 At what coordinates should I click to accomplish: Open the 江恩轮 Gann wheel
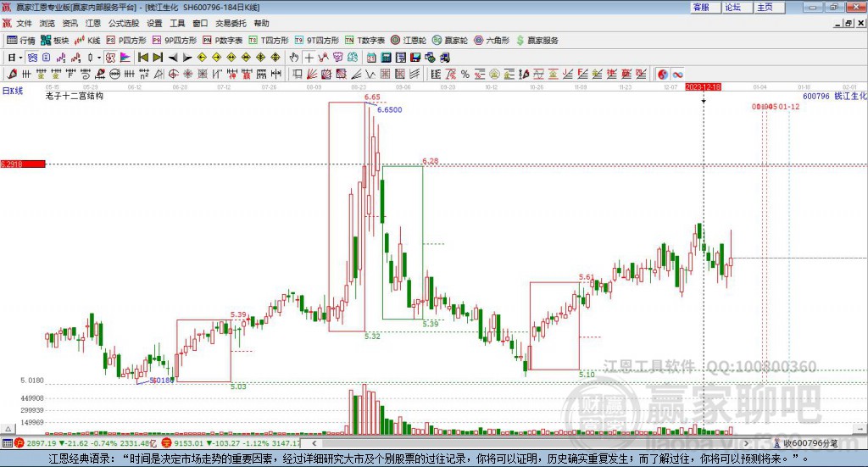(409, 41)
